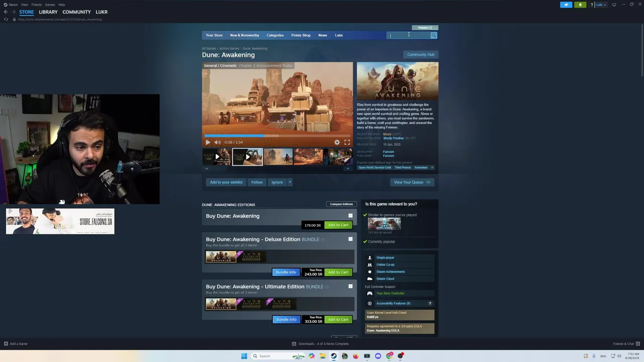Click the Open World Survival Craft tag
Image resolution: width=644 pixels, height=362 pixels.
375,167
